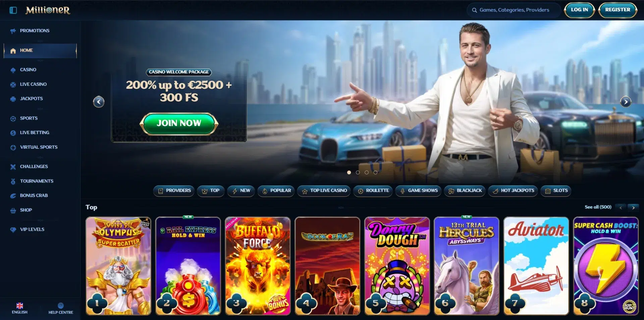
Task: Click the VIP Levels diamond icon
Action: 13,230
